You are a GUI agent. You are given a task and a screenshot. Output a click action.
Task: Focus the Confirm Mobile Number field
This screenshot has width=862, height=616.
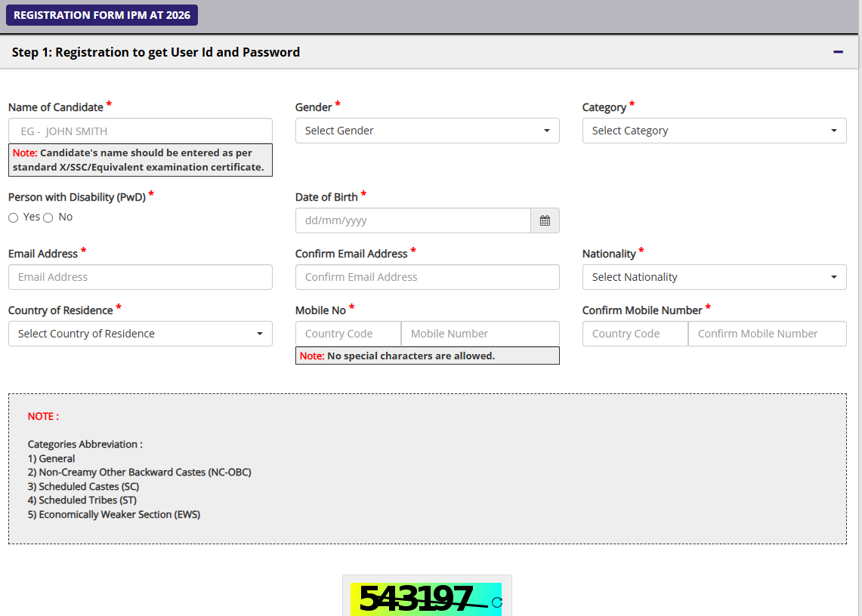pos(767,334)
